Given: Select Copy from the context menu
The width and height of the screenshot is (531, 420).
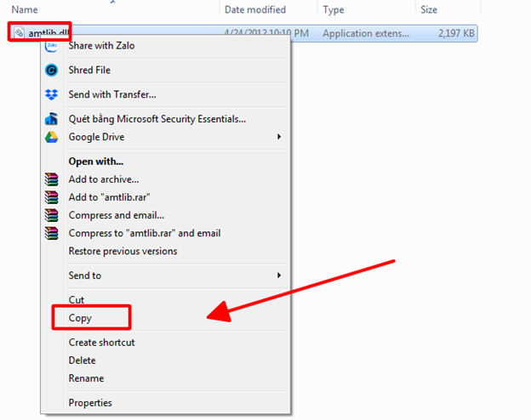Looking at the screenshot, I should [80, 318].
